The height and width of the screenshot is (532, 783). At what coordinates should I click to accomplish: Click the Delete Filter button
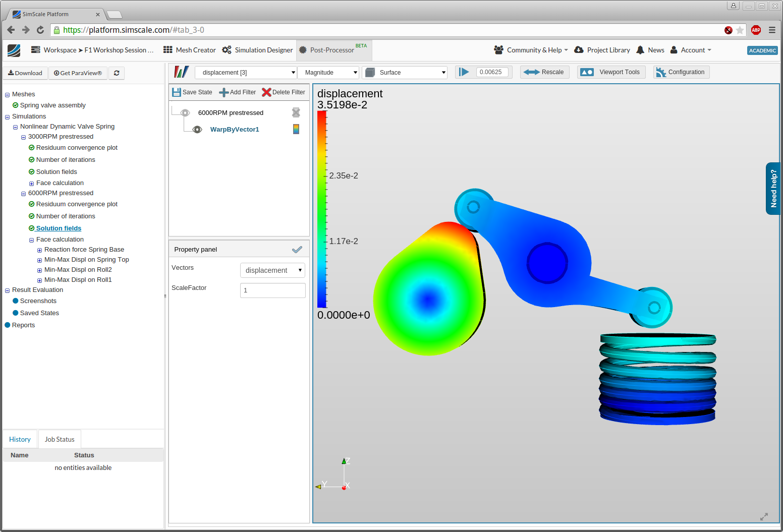pyautogui.click(x=284, y=92)
